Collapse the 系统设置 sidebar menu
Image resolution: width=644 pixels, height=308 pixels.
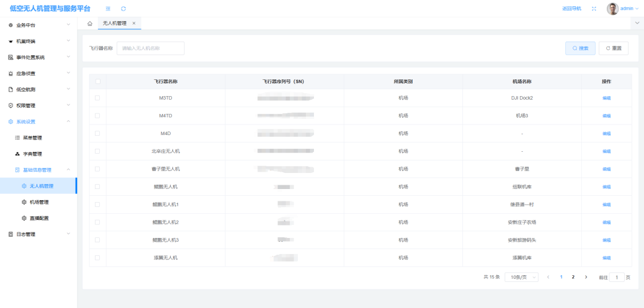click(38, 121)
